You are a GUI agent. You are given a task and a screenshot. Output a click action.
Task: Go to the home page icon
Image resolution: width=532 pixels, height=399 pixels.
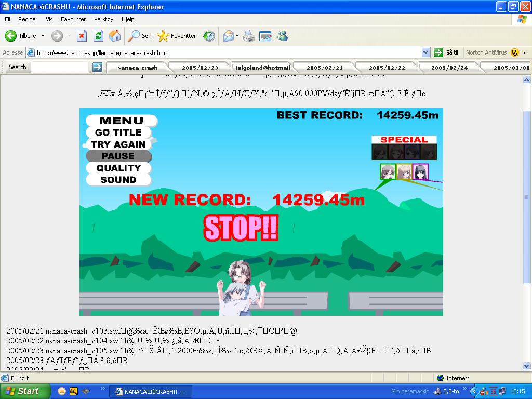[x=115, y=36]
